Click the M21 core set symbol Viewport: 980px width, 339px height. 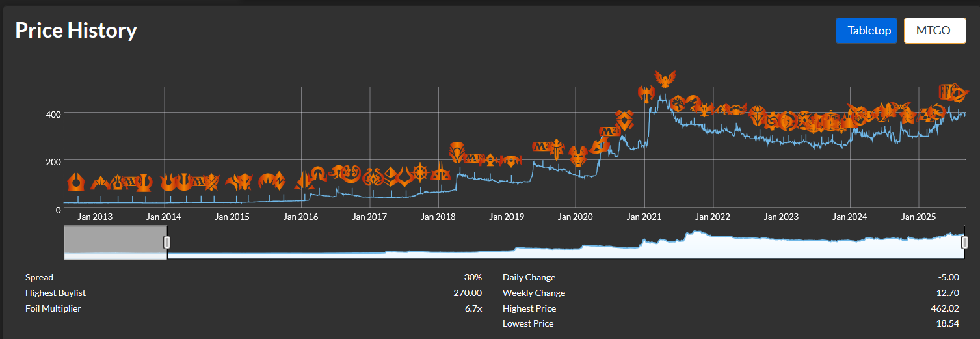610,131
